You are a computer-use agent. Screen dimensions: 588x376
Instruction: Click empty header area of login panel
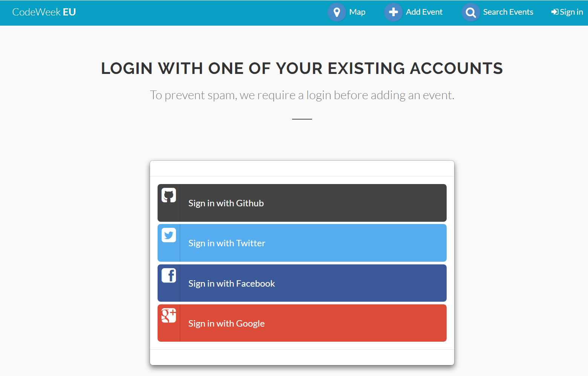302,169
